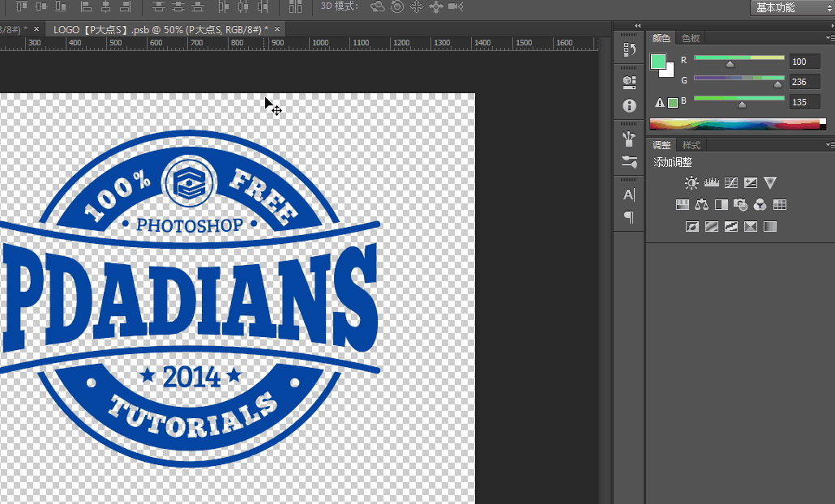Add a Color Balance adjustment
The height and width of the screenshot is (504, 835).
coord(702,205)
